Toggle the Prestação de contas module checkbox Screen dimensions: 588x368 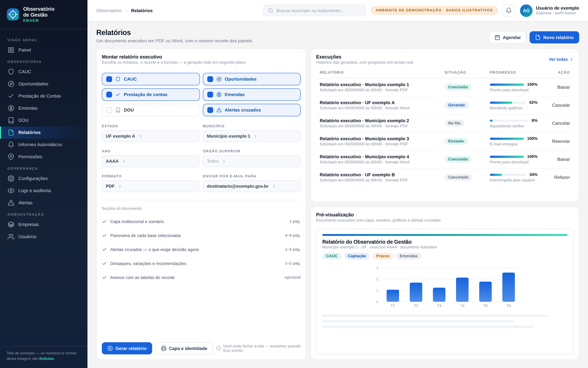click(109, 95)
